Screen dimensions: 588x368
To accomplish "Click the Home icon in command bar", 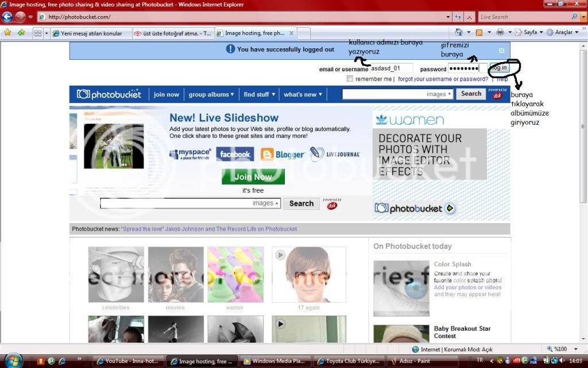I will (458, 33).
